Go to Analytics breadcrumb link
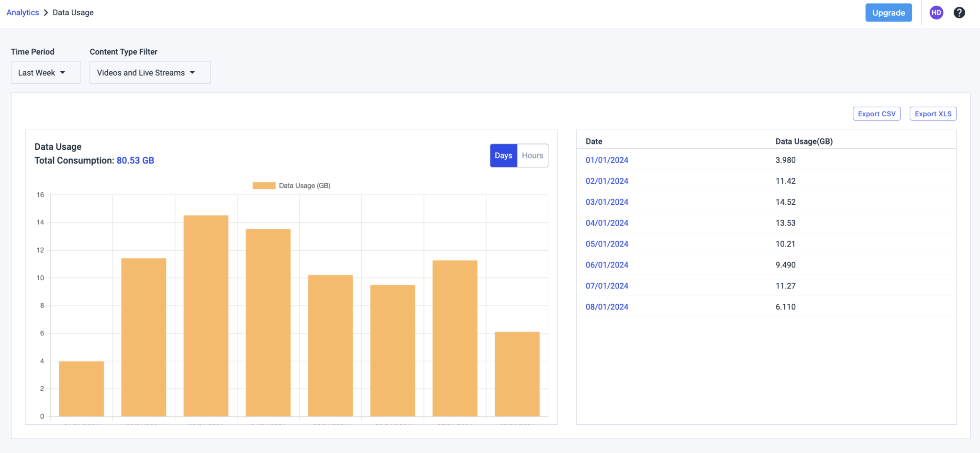 coord(22,12)
